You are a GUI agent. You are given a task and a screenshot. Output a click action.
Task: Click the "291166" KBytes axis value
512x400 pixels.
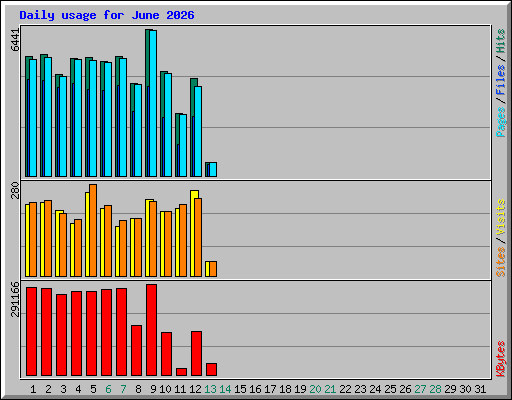[15, 299]
